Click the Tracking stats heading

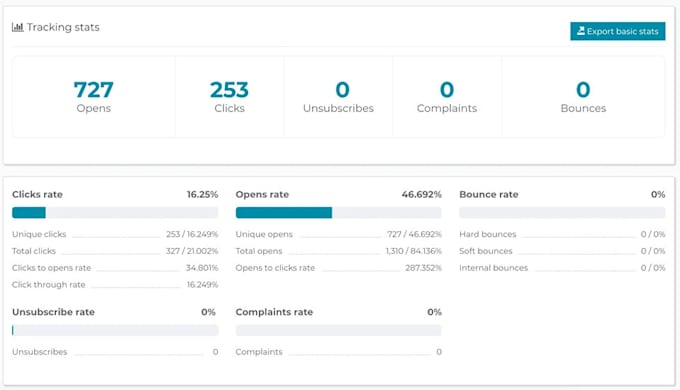coord(63,27)
